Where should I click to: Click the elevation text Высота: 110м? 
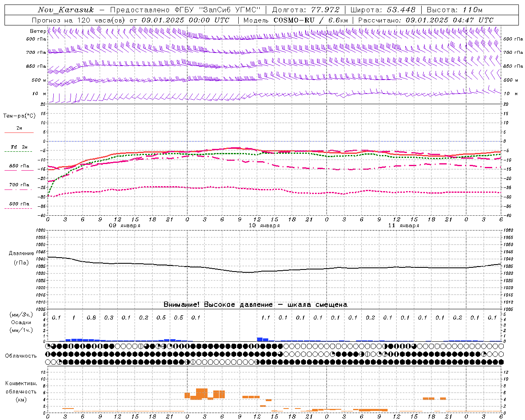[x=454, y=10]
